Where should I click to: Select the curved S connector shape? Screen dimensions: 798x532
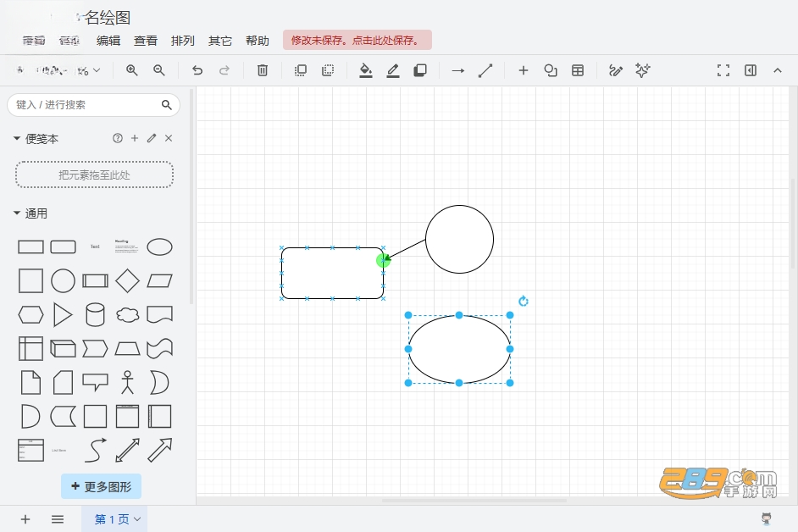pos(95,451)
